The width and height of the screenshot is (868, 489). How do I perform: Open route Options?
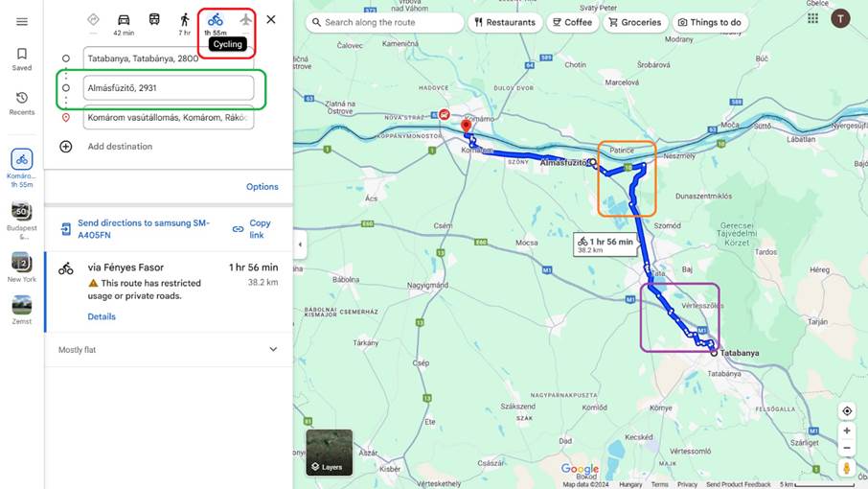coord(263,187)
